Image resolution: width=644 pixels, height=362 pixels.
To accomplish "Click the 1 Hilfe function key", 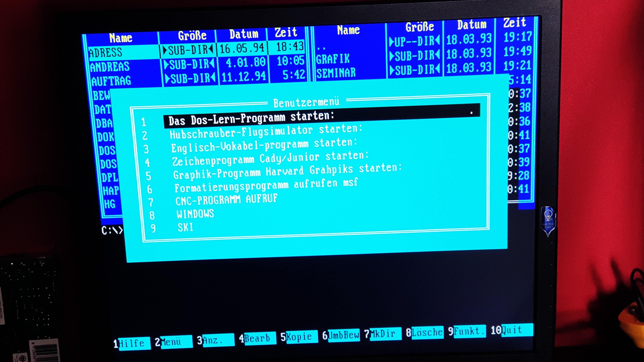I will point(132,343).
